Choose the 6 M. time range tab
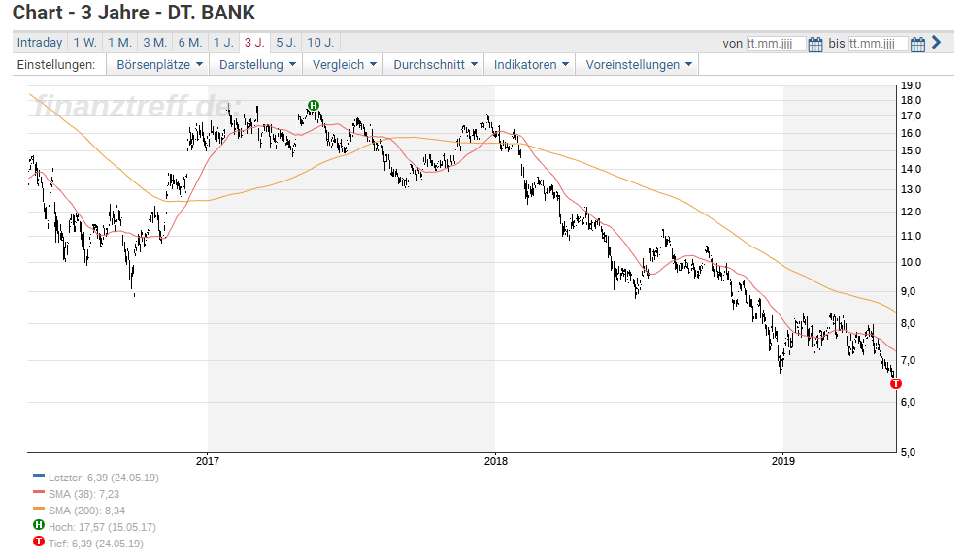The width and height of the screenshot is (964, 560). click(x=190, y=43)
